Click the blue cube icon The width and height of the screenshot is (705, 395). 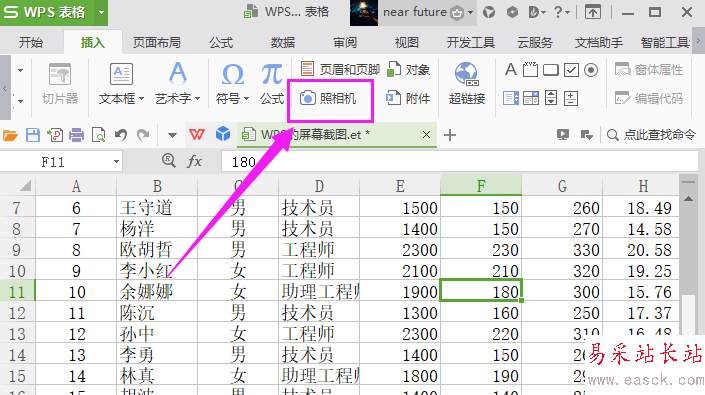point(223,134)
